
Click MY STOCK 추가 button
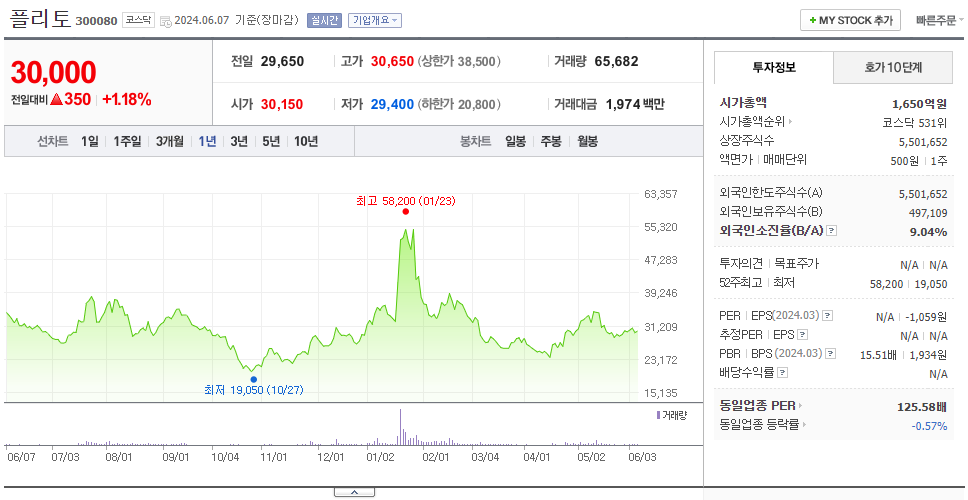pyautogui.click(x=851, y=20)
